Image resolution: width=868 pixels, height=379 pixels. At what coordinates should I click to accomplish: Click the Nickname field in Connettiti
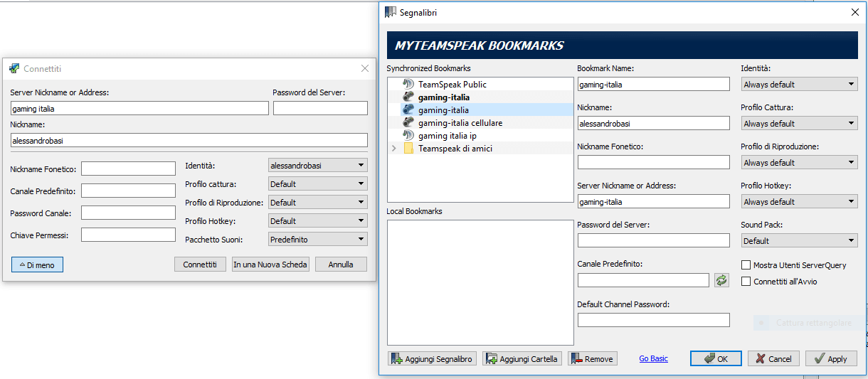point(189,140)
